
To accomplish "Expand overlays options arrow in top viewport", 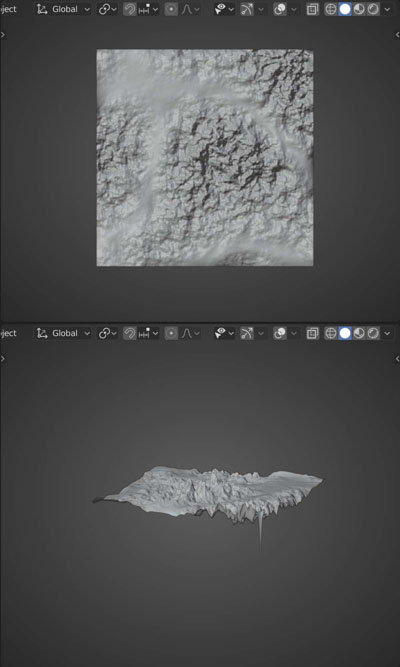I will tap(294, 9).
